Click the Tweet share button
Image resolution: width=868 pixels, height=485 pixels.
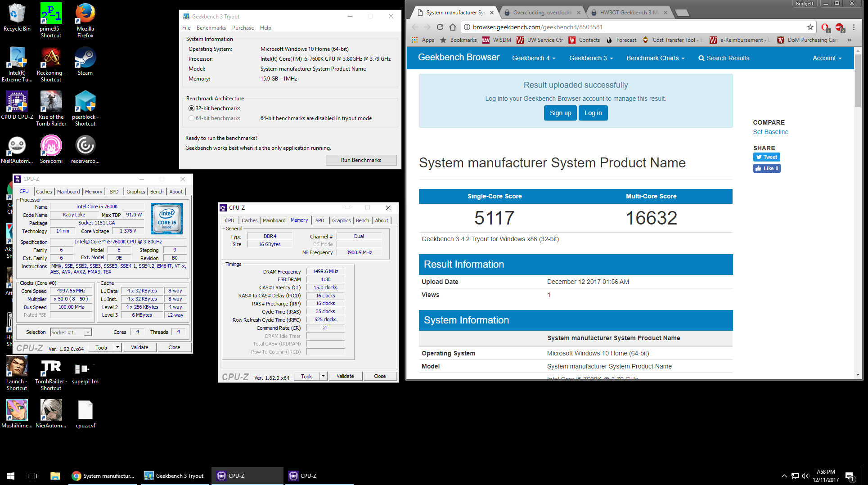(766, 157)
